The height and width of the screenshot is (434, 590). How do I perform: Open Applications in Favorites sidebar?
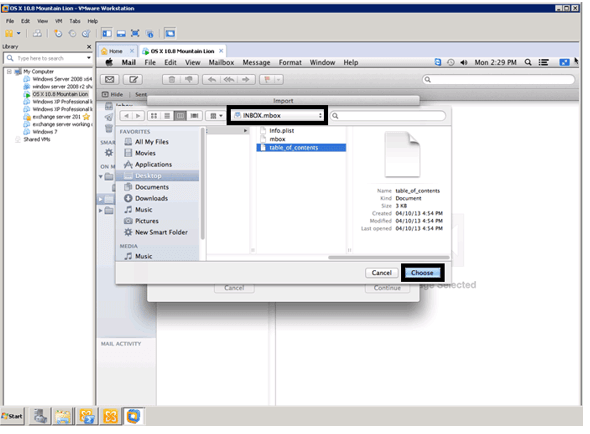pyautogui.click(x=153, y=164)
